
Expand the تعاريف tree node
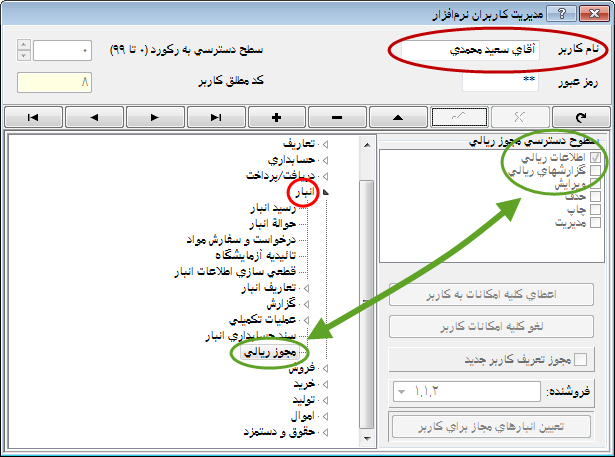325,144
